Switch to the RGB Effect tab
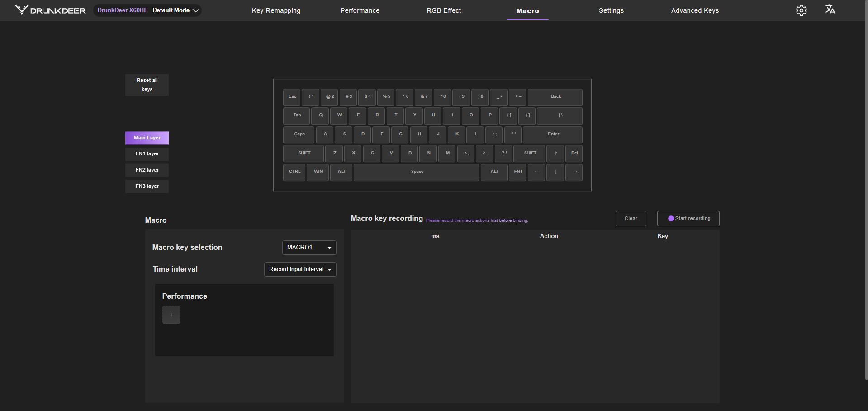This screenshot has height=411, width=868. (443, 10)
